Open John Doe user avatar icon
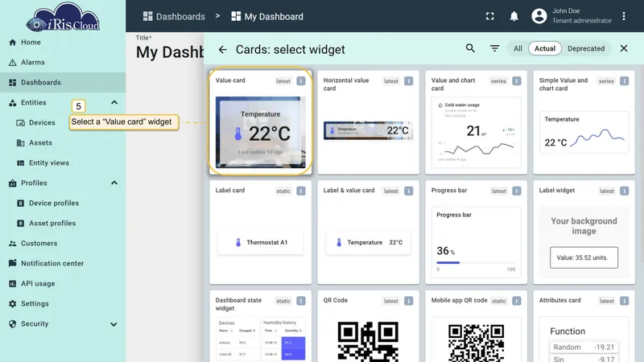644x362 pixels. pyautogui.click(x=539, y=16)
